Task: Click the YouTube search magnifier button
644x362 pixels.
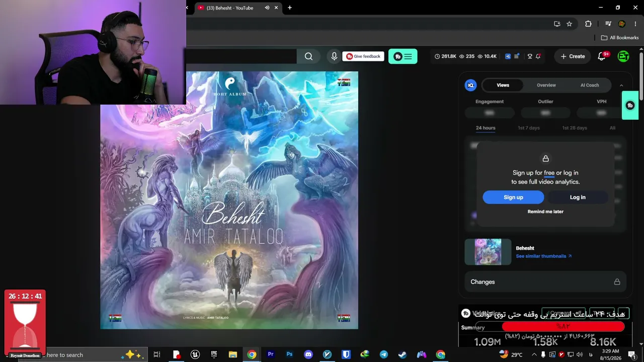Action: pyautogui.click(x=308, y=56)
